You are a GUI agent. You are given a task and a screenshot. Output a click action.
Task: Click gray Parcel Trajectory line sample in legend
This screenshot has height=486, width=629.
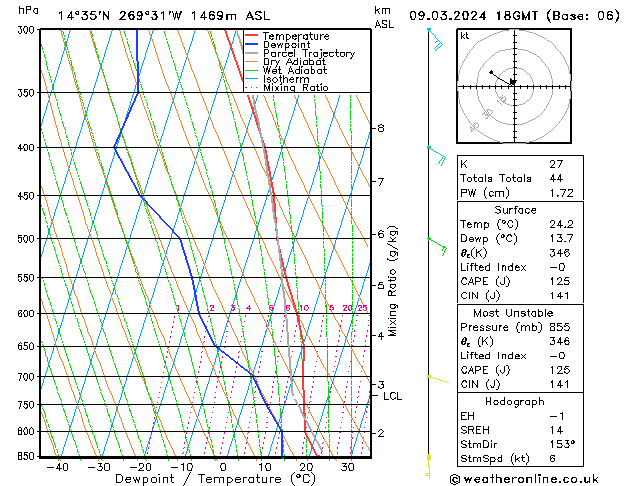coord(251,53)
